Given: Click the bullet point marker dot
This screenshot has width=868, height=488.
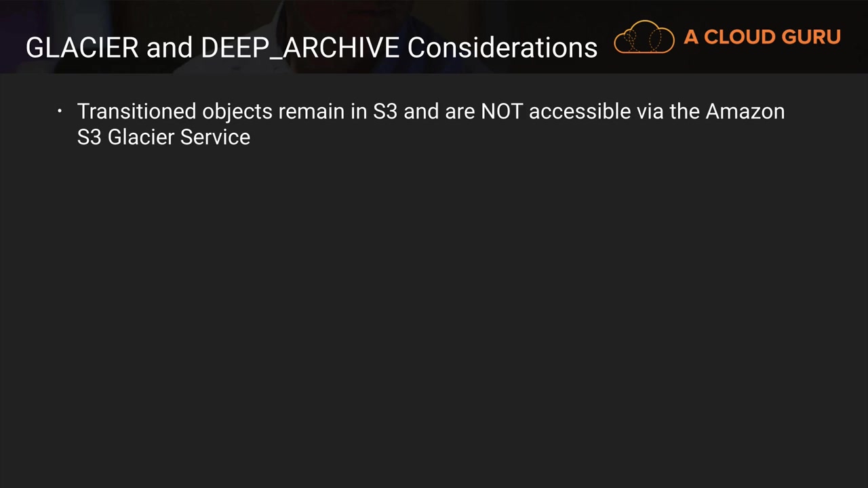Looking at the screenshot, I should tap(60, 111).
